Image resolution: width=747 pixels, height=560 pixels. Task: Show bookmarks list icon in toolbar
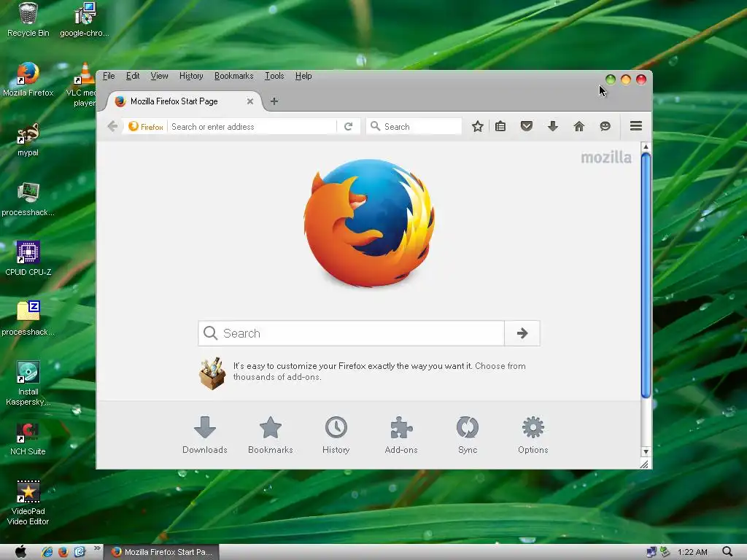tap(500, 126)
